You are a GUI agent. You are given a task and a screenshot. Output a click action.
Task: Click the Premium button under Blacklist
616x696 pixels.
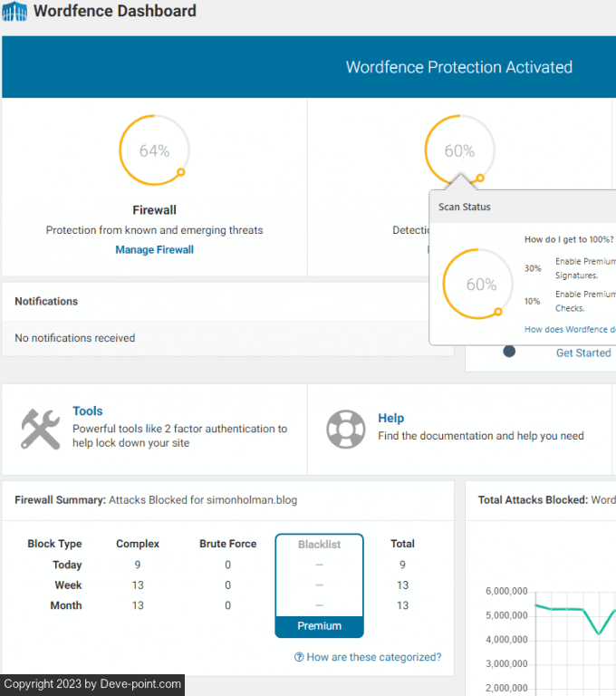[319, 626]
